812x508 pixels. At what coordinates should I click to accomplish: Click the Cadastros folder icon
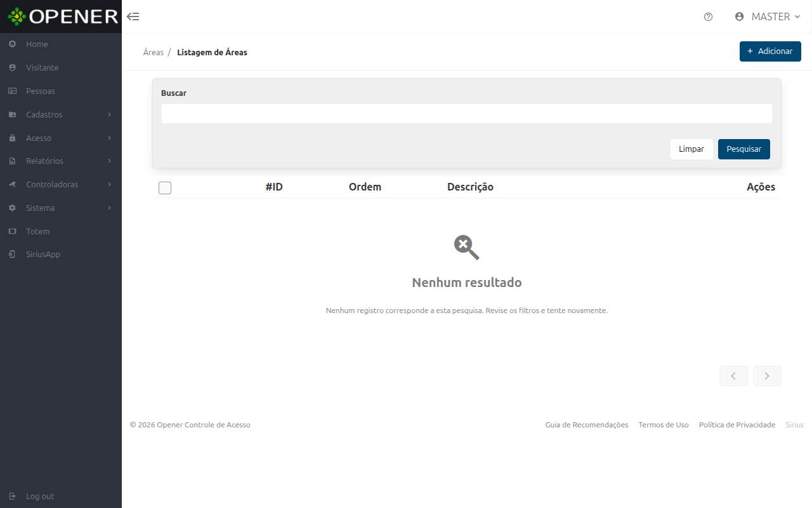(12, 114)
